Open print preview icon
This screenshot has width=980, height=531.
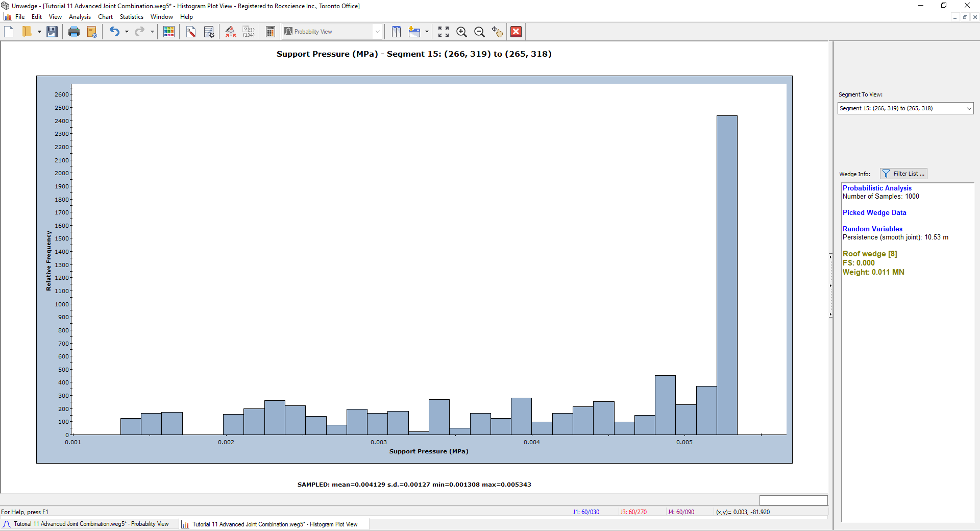[x=92, y=32]
